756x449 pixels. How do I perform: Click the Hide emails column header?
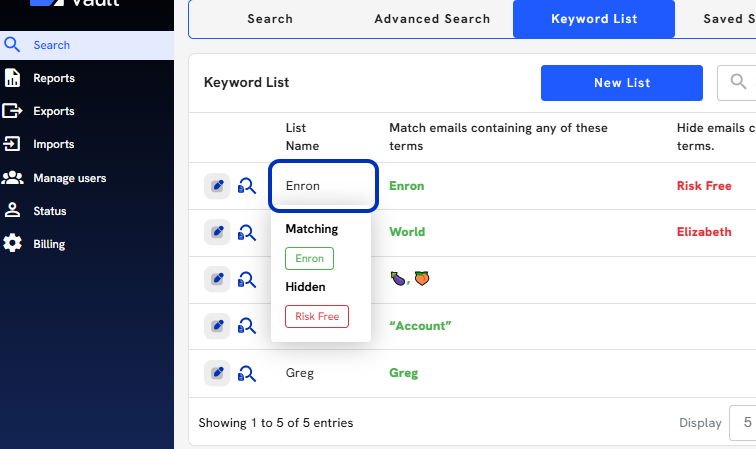pos(716,137)
